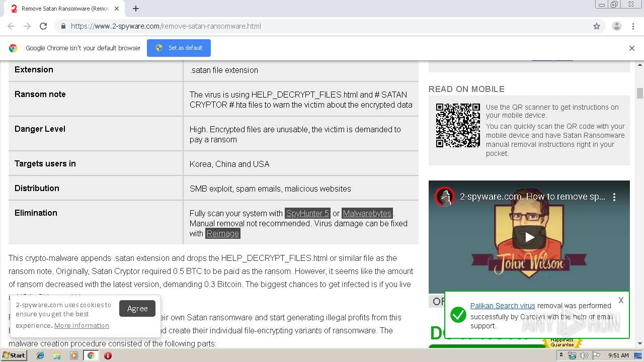This screenshot has width=644, height=362.
Task: Open the Windows Start menu
Action: tap(14, 355)
